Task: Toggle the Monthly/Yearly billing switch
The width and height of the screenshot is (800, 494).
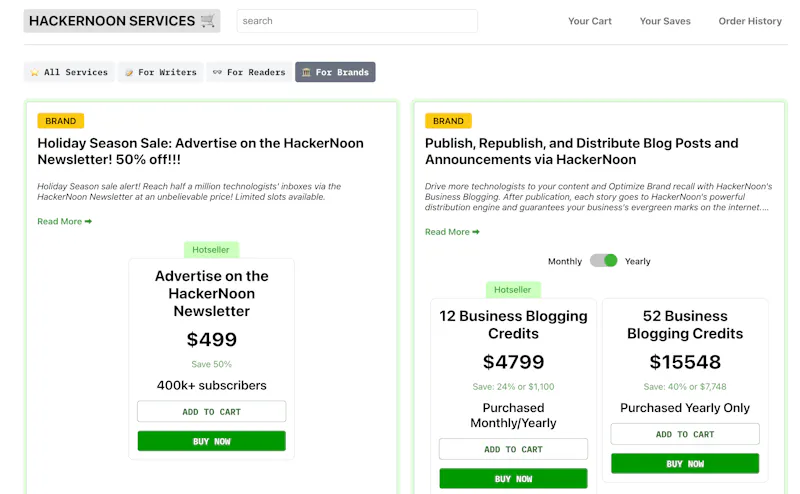Action: click(x=603, y=261)
